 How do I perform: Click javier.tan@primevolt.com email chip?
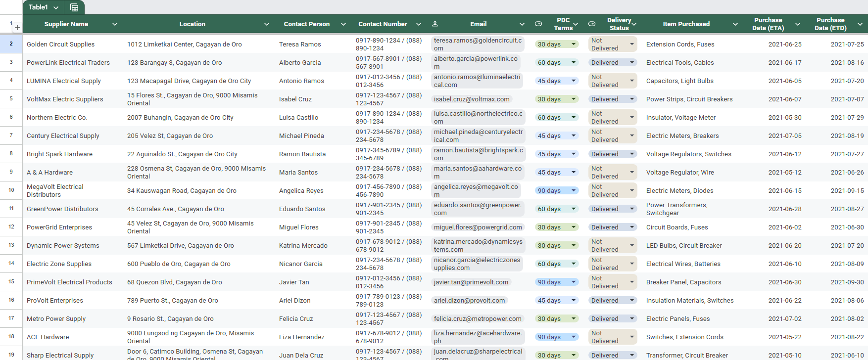(x=471, y=282)
